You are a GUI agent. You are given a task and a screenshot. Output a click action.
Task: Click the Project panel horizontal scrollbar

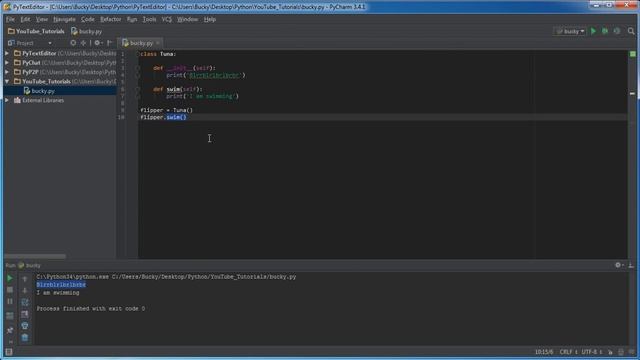coord(35,256)
